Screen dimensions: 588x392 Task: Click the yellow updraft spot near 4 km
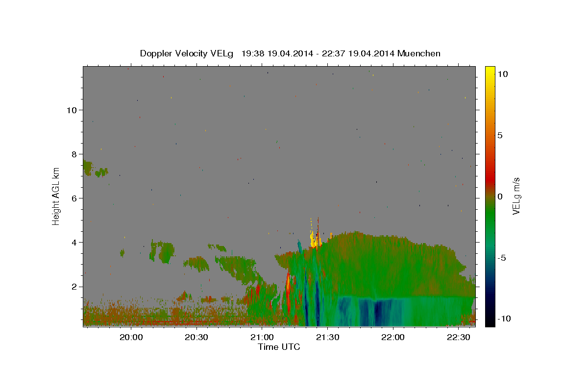point(314,240)
